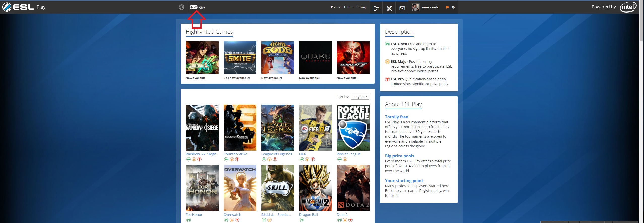Click Rocket League ESL Open icon
The height and width of the screenshot is (223, 644).
click(x=339, y=159)
